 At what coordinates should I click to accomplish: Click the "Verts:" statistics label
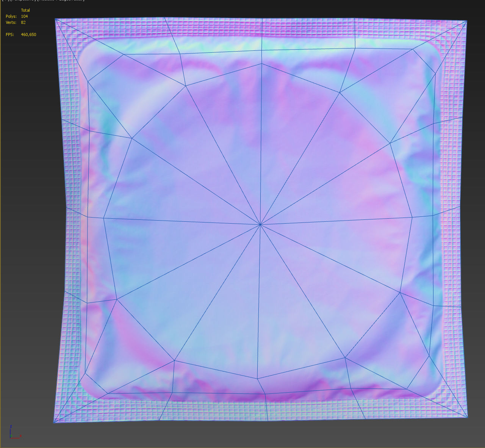11,22
